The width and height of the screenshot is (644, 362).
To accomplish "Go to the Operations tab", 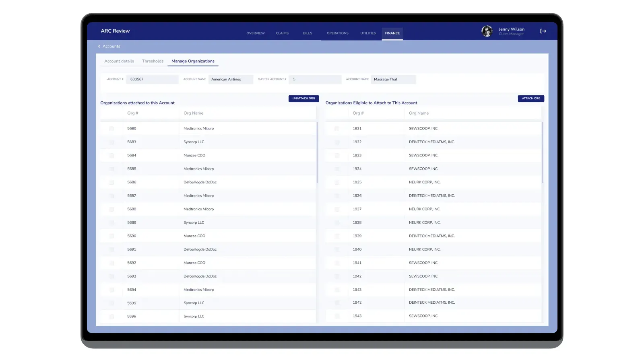I will [337, 33].
